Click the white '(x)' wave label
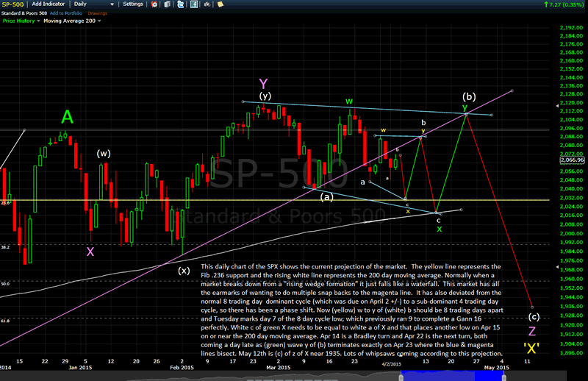This screenshot has width=588, height=381. point(184,271)
